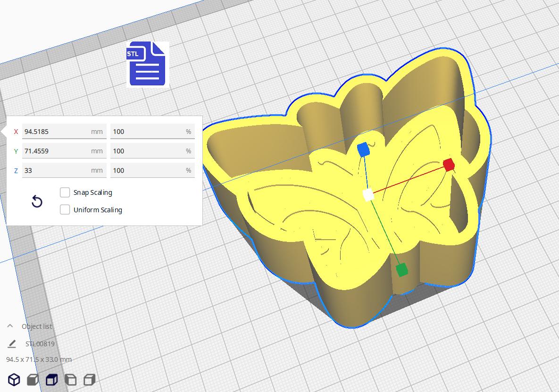Switch to the top view icon
The image size is (559, 392).
[51, 379]
